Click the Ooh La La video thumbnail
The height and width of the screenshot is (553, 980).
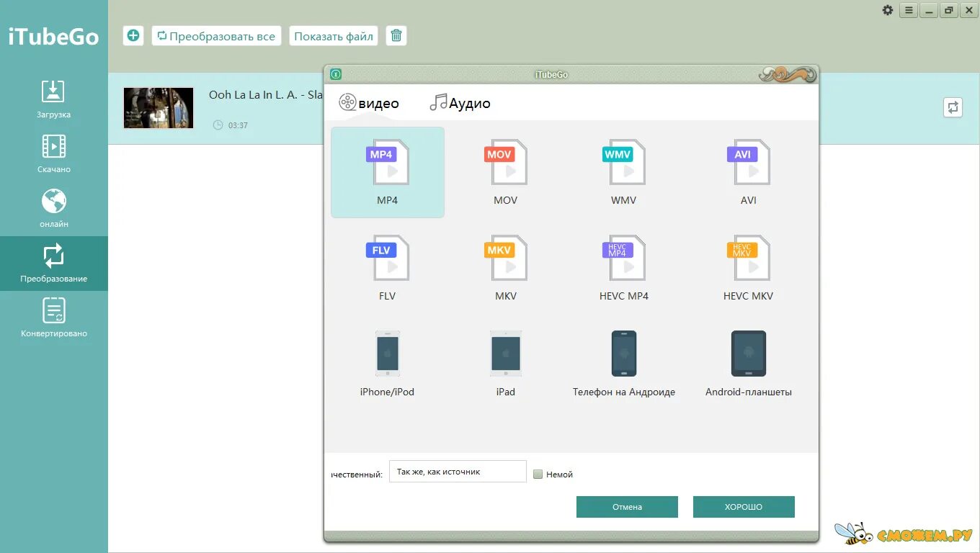coord(159,107)
